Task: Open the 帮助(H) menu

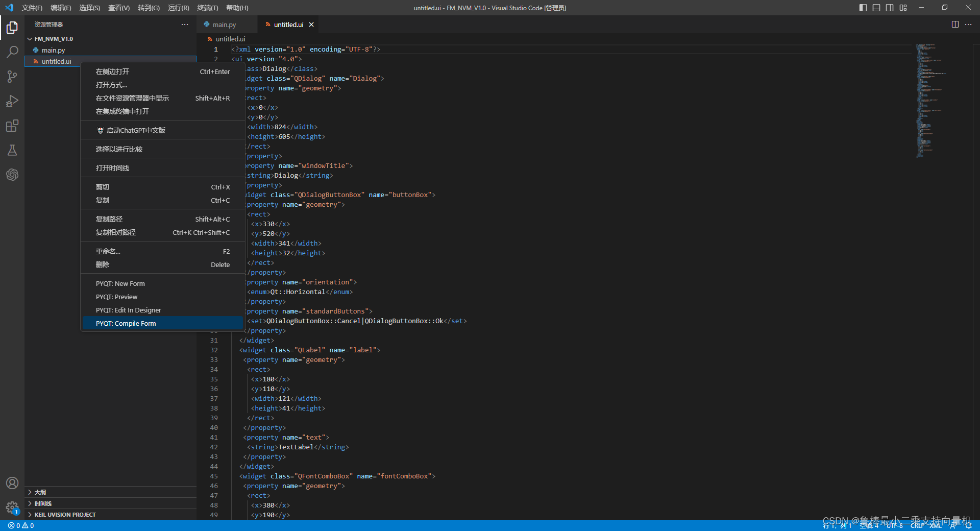Action: 237,8
